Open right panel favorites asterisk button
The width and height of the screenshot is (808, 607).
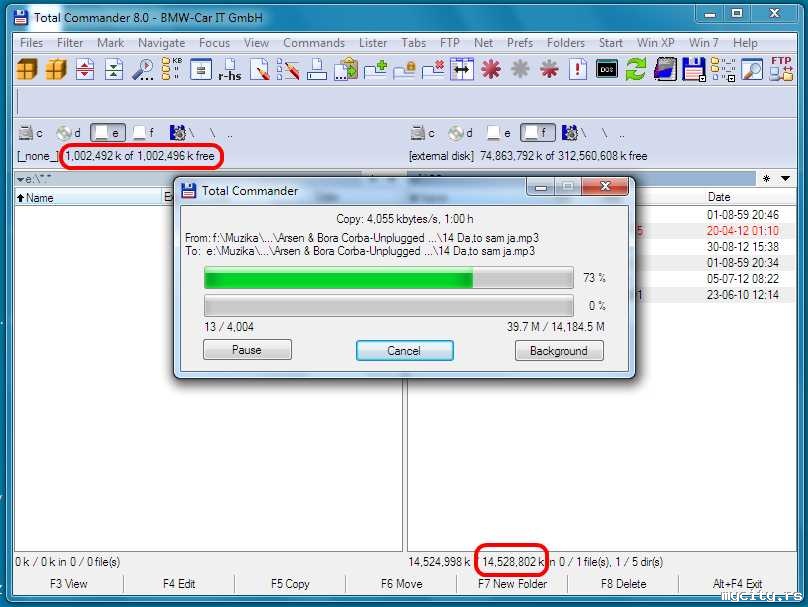tap(766, 179)
